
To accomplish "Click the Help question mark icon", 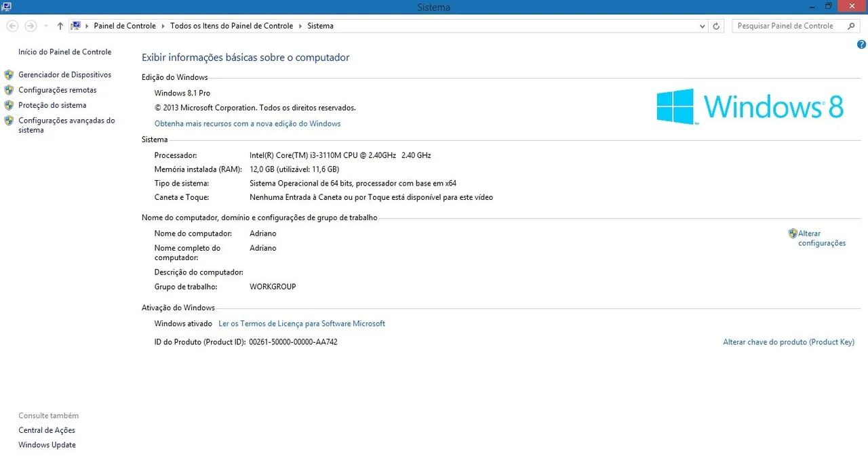I will (x=861, y=44).
